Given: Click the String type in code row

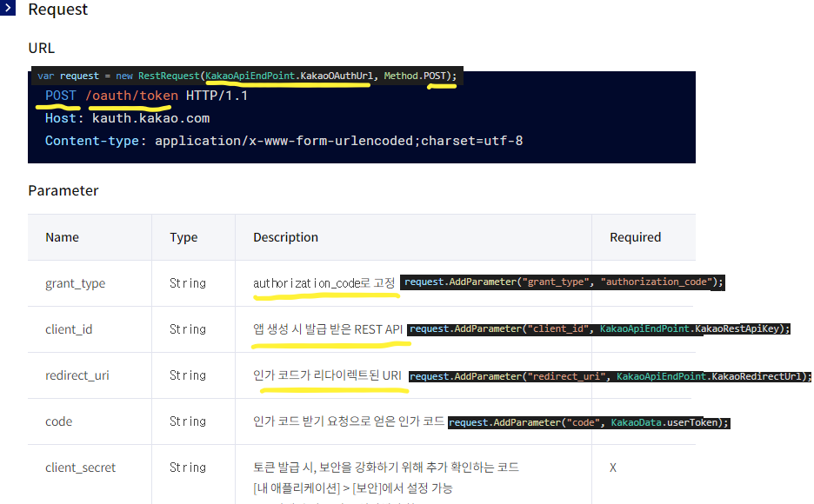Looking at the screenshot, I should pyautogui.click(x=188, y=421).
